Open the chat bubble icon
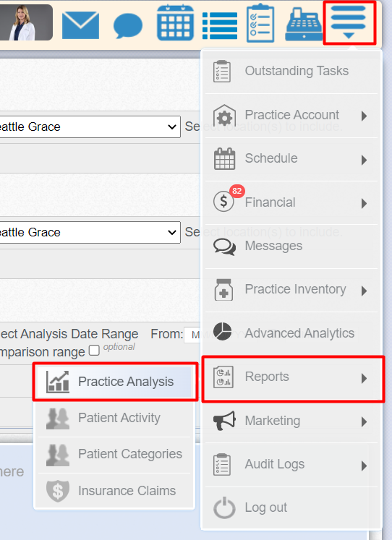This screenshot has width=392, height=540. [128, 25]
